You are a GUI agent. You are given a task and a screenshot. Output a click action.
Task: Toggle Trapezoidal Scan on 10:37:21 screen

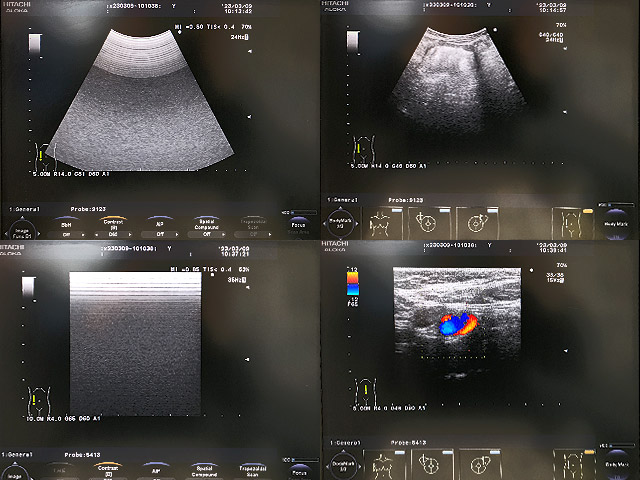click(x=253, y=470)
